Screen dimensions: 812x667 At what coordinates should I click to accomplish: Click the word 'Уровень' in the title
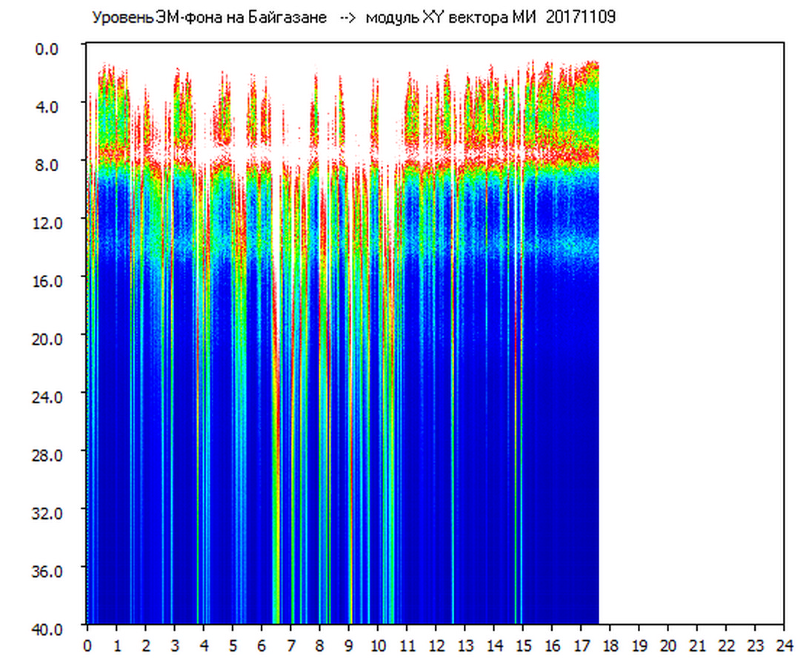[118, 18]
